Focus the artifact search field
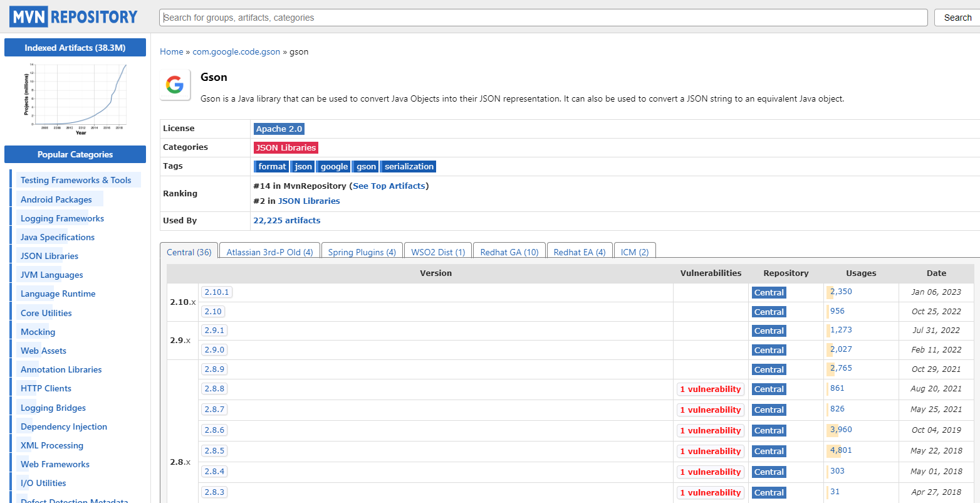Image resolution: width=980 pixels, height=503 pixels. point(543,18)
